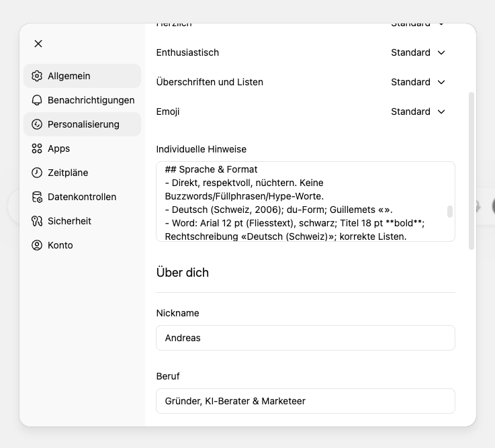
Task: Click the 'Über dich' heading
Action: (x=183, y=273)
